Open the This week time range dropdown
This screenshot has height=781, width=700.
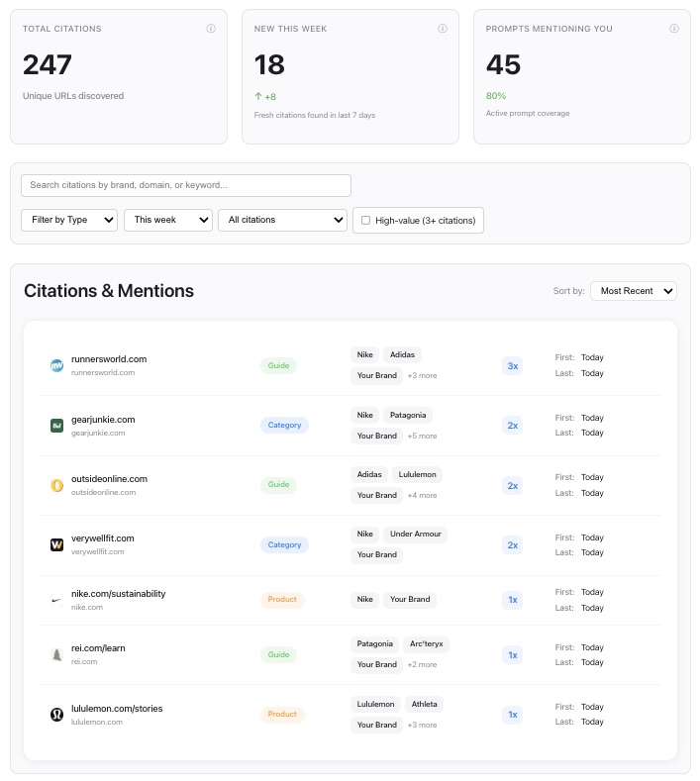[168, 220]
